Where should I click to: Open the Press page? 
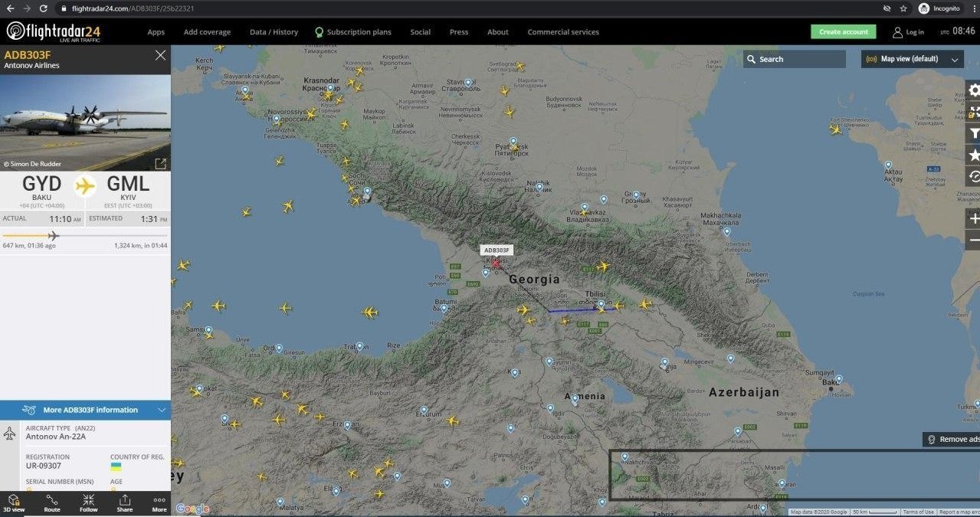coord(459,32)
